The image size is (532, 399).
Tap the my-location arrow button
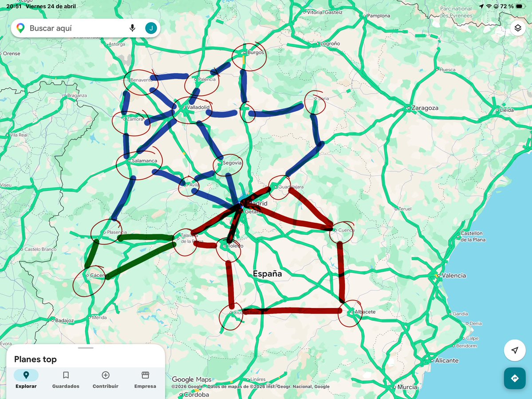tap(514, 350)
